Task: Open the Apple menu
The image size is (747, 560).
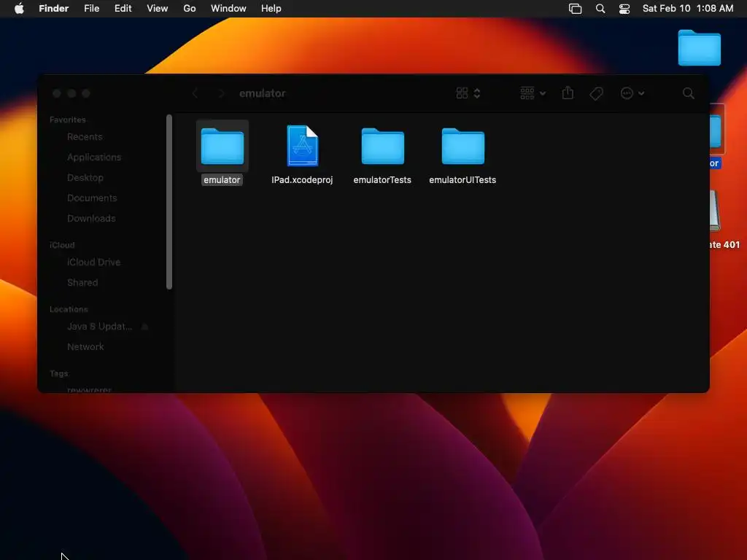Action: [x=19, y=8]
